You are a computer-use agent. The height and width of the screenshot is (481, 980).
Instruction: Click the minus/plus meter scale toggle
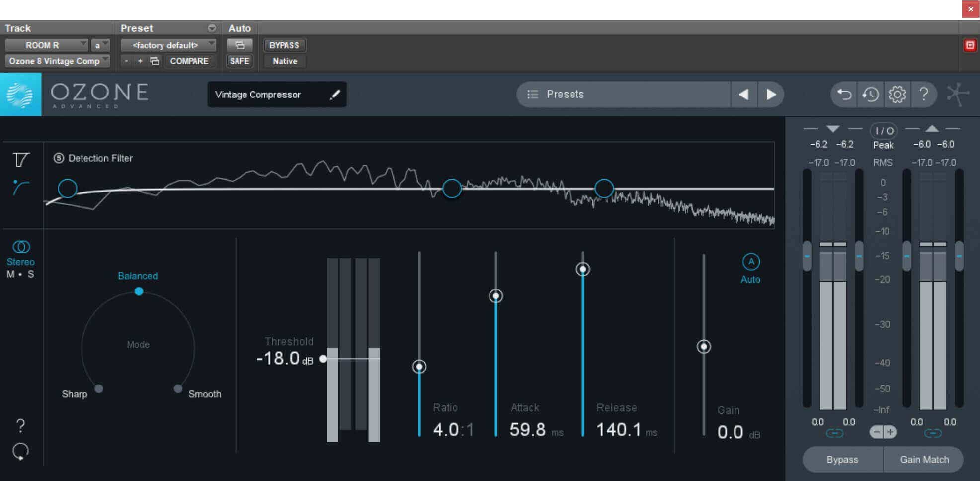(883, 432)
